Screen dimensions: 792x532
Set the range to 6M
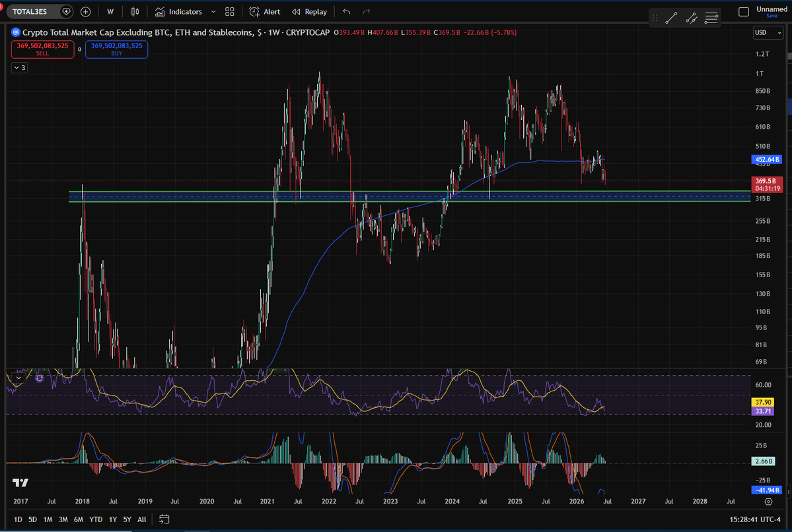(x=79, y=519)
